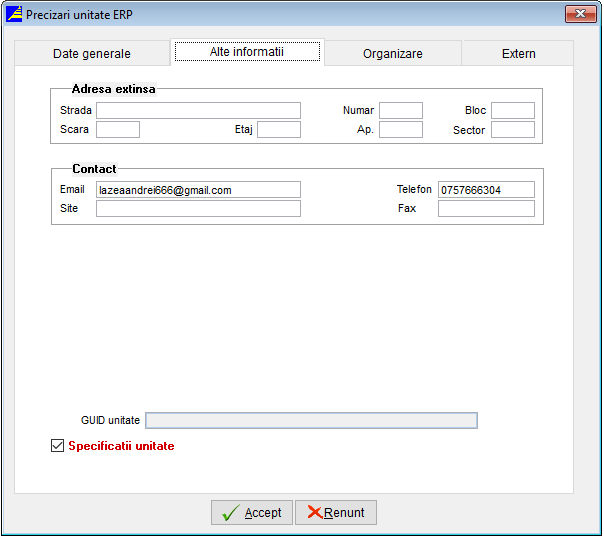This screenshot has width=604, height=536.
Task: Select the Scara input field
Action: 117,129
